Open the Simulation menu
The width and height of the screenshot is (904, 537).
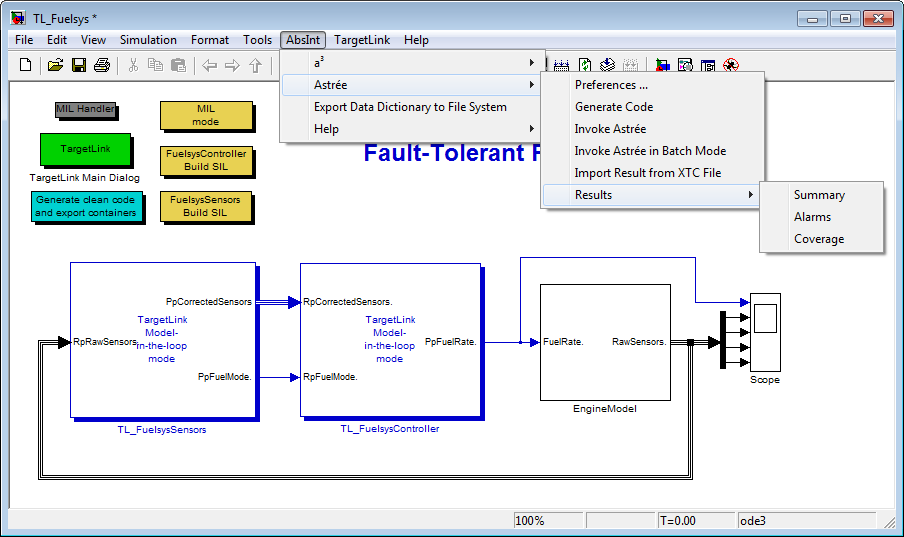coord(148,40)
